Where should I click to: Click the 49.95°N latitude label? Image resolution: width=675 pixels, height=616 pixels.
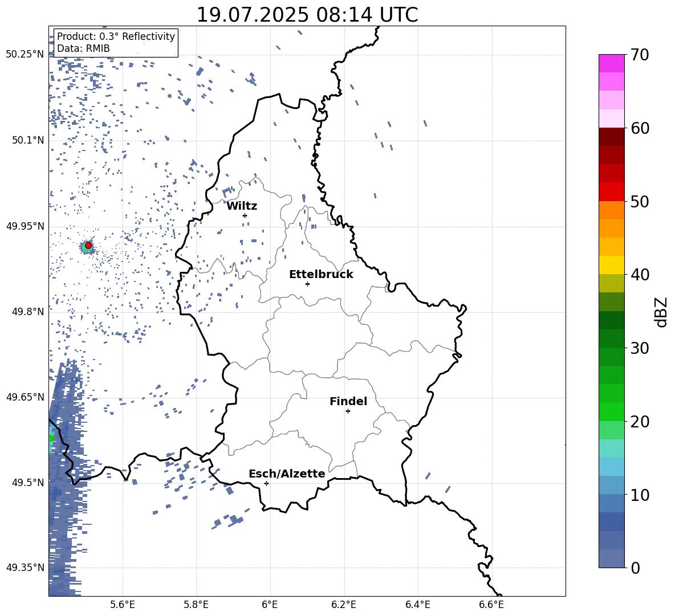coord(25,226)
